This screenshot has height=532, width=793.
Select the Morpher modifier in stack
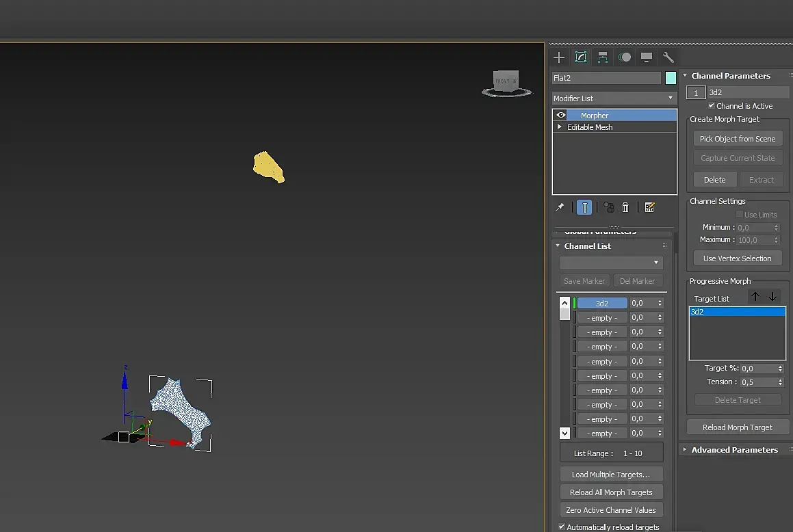point(614,115)
